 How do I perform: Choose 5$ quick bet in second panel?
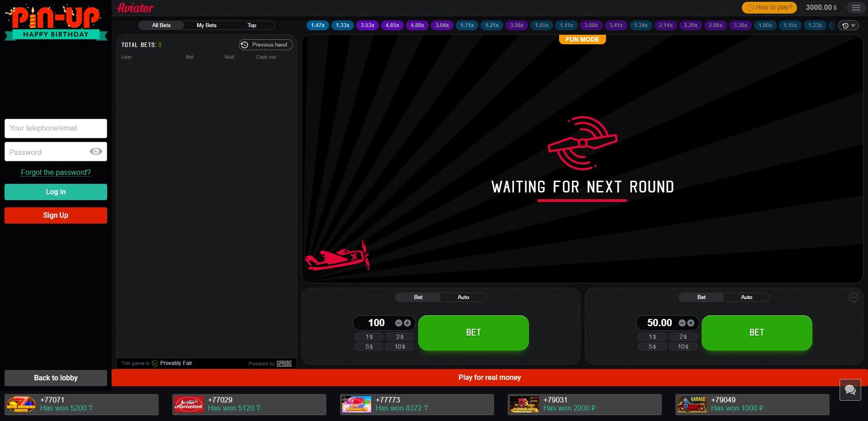652,347
